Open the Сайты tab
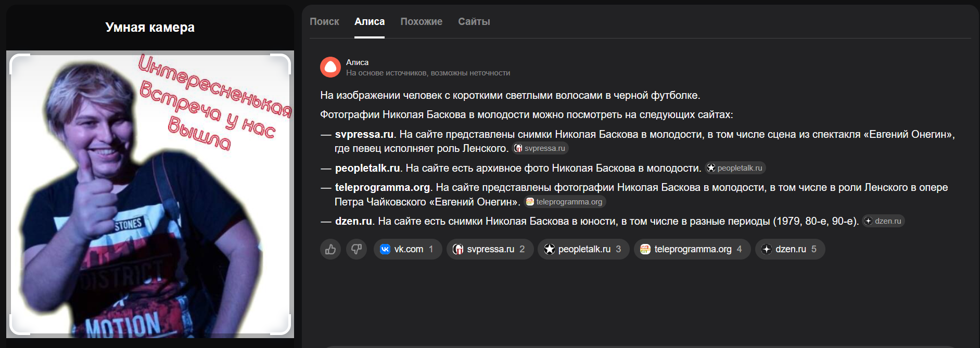The width and height of the screenshot is (980, 348). point(474,21)
